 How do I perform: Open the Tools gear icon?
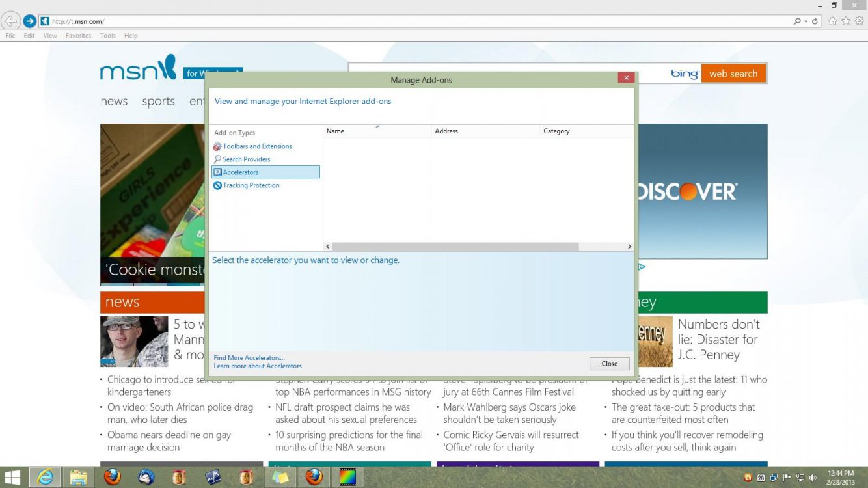pyautogui.click(x=859, y=21)
